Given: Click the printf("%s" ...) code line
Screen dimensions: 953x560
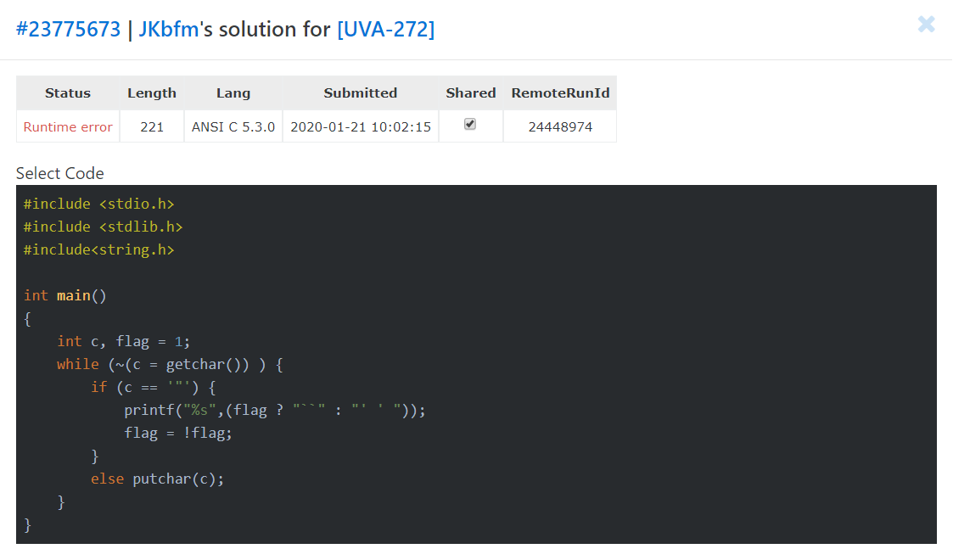Looking at the screenshot, I should [275, 411].
